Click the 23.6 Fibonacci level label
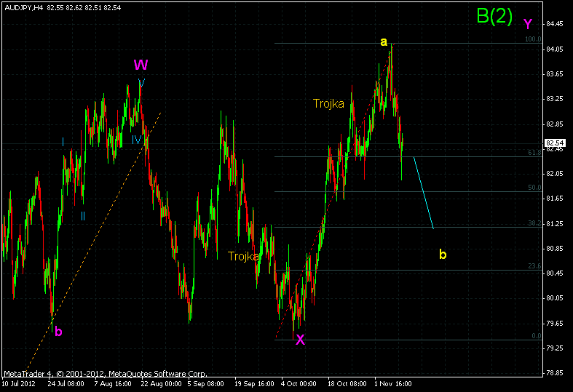573x392 pixels. pyautogui.click(x=534, y=266)
